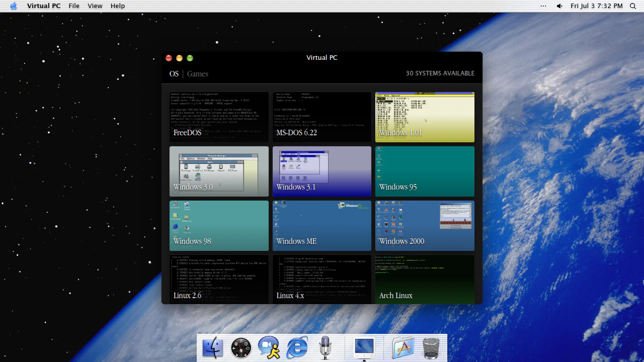Viewport: 644px width, 362px height.
Task: Boot the Windows 98 system
Action: (x=219, y=226)
